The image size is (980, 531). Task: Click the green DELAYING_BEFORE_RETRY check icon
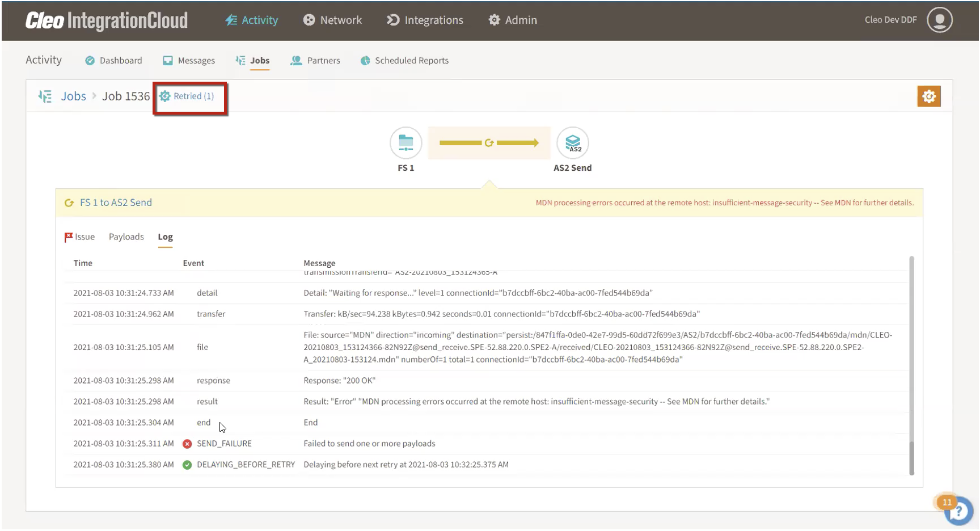coord(187,465)
